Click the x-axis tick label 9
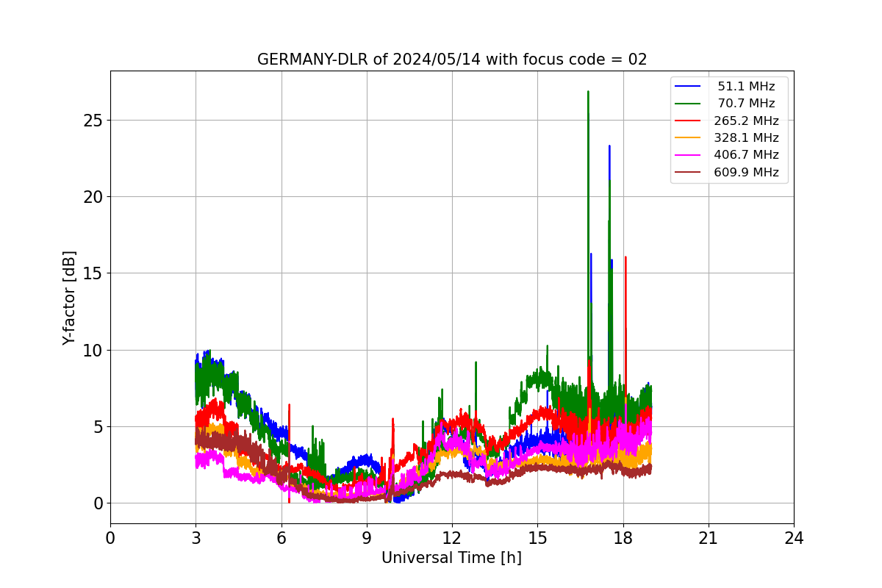 (367, 538)
